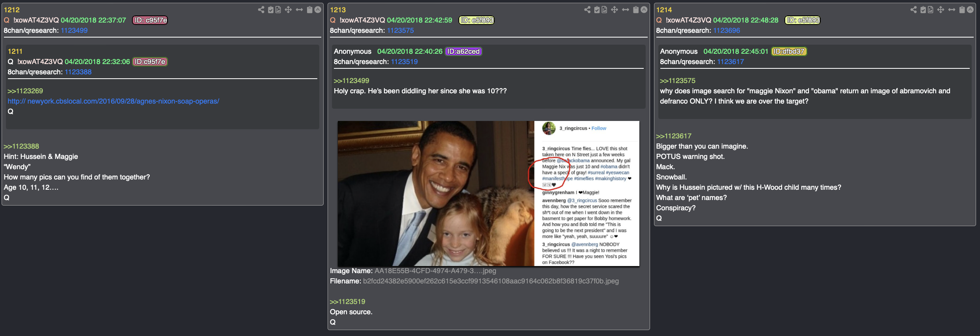This screenshot has height=336, width=980.
Task: Click the plain clipboard icon on post 1214
Action: 962,9
